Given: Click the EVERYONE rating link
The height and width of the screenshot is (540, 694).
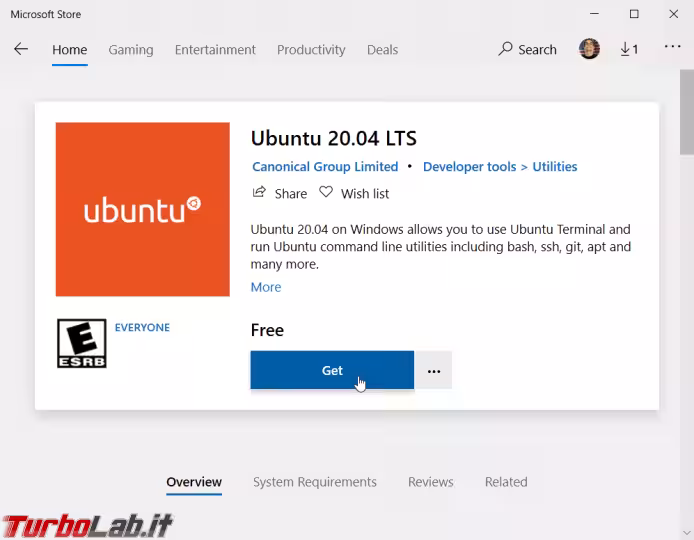Looking at the screenshot, I should coord(142,327).
